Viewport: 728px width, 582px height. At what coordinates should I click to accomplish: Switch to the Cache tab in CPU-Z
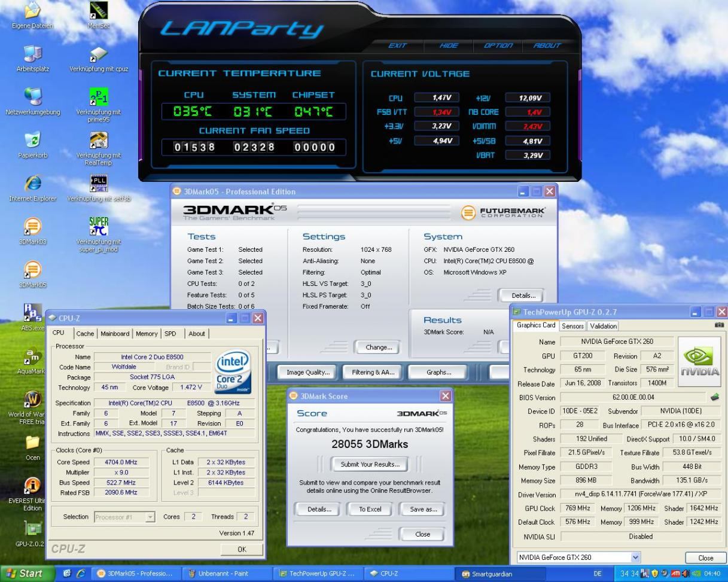[86, 334]
